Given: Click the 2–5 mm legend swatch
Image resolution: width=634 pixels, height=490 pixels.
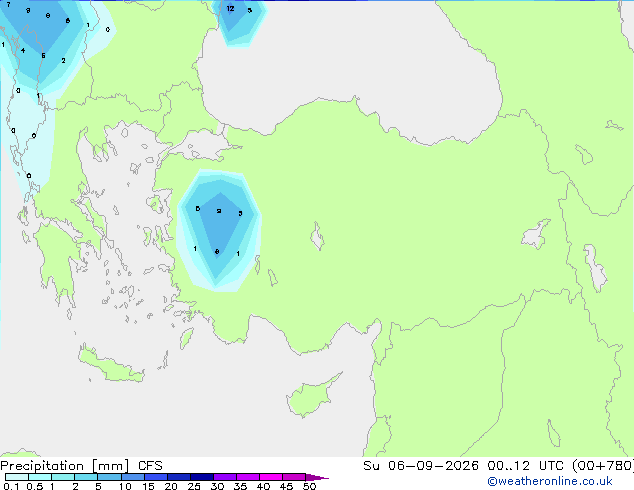Looking at the screenshot, I should (86, 477).
